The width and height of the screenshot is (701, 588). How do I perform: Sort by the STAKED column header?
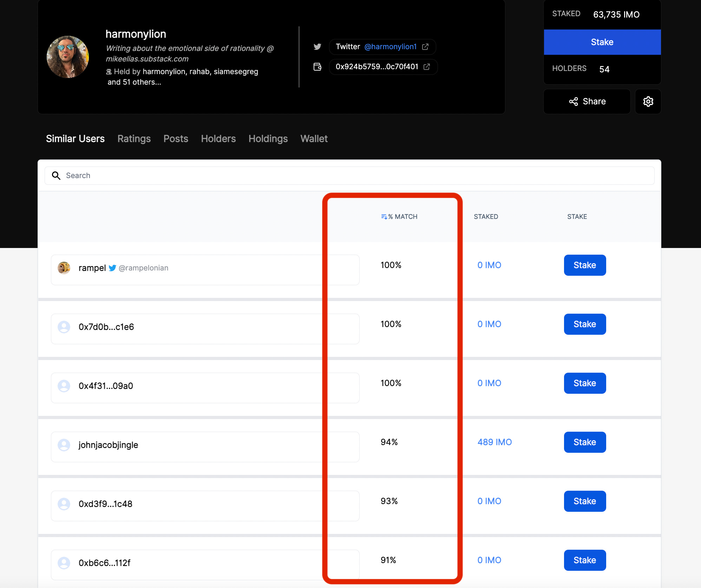tap(486, 217)
